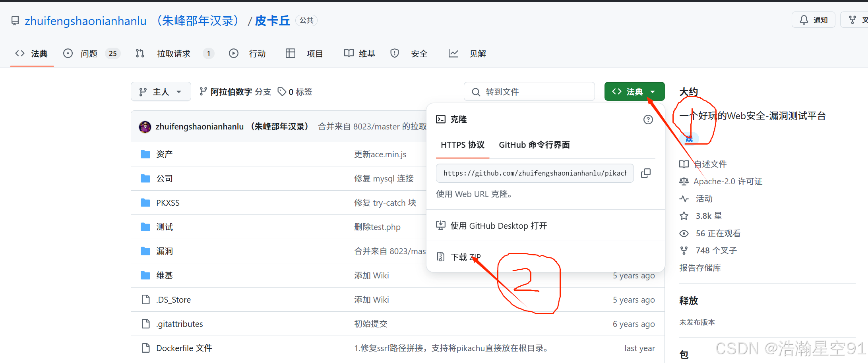The width and height of the screenshot is (868, 363).
Task: Click the fork icon at top right
Action: [852, 20]
